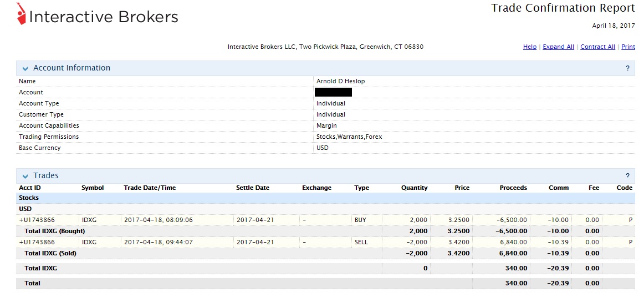Click the Trade Confirmation Report title
Image resolution: width=644 pixels, height=297 pixels.
point(563,8)
